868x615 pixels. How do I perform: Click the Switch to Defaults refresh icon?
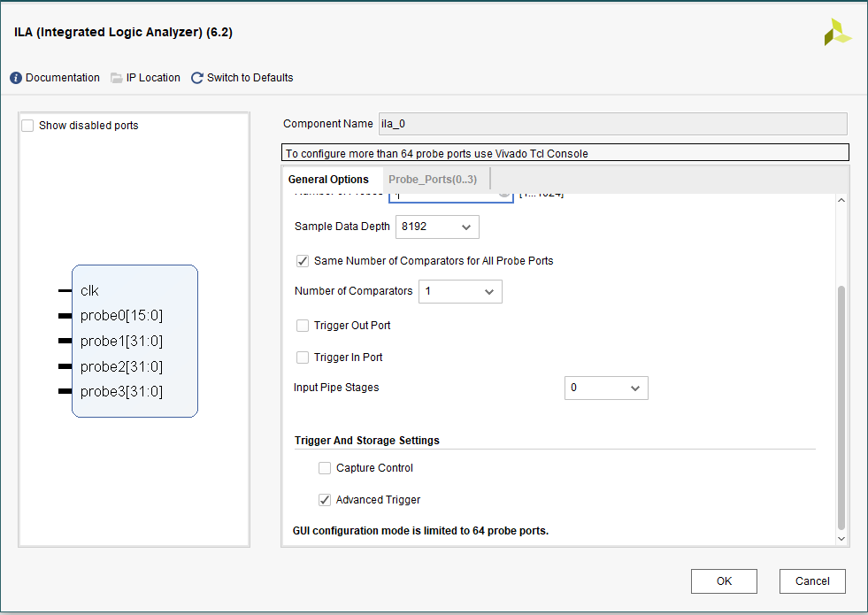pyautogui.click(x=197, y=78)
